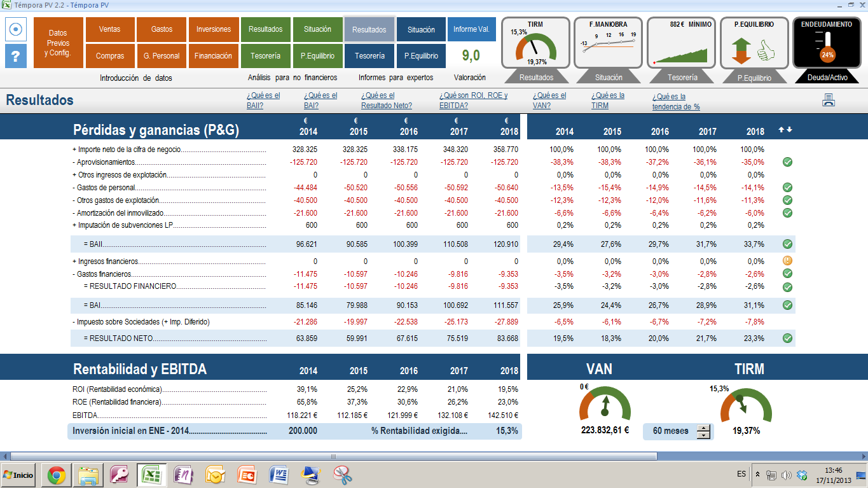Viewport: 868px width, 488px height.
Task: Open the "¿Qué es el VAN?" link
Action: tap(551, 99)
